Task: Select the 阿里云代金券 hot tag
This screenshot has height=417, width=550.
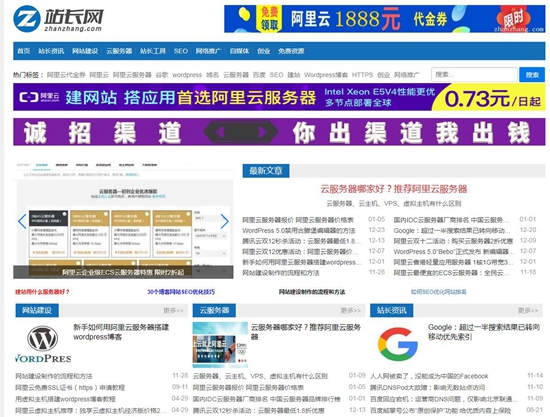Action: click(66, 75)
